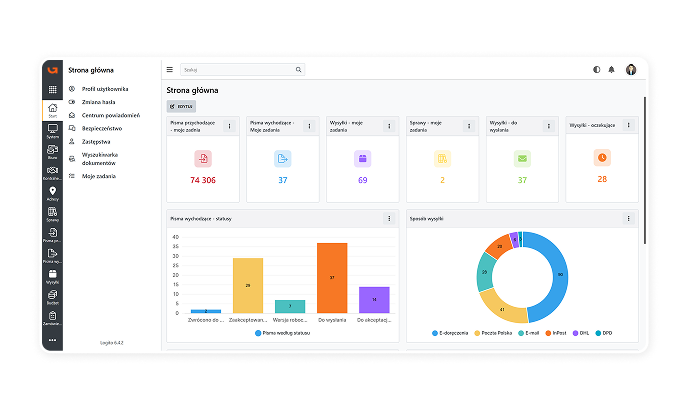Select Moje zadania in the side menu
This screenshot has height=412, width=688.
point(99,176)
